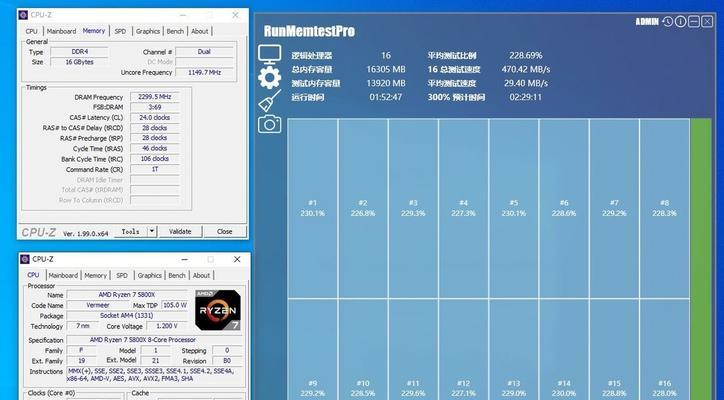Click the Channel # field Dual

pos(205,52)
